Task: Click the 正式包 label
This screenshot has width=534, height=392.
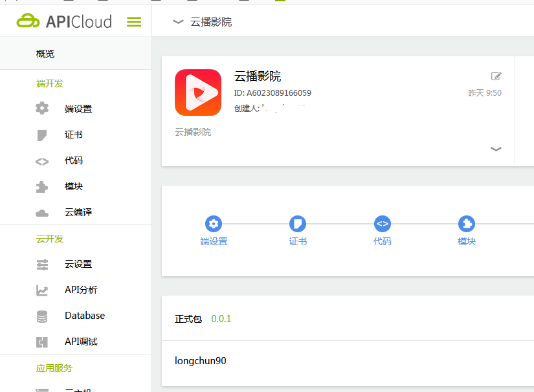Action: [188, 319]
